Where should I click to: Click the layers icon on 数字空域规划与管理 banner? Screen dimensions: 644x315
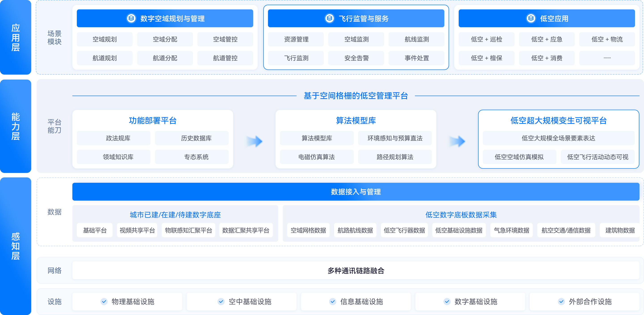[131, 18]
